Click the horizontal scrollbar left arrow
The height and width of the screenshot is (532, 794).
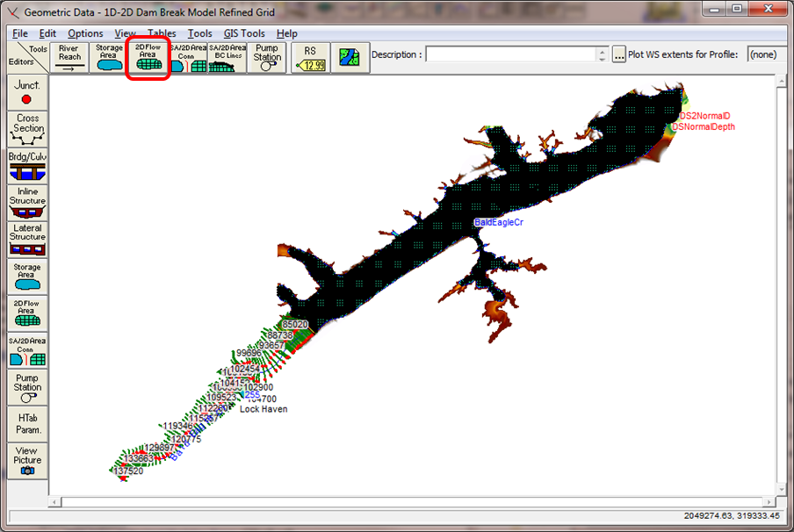54,502
